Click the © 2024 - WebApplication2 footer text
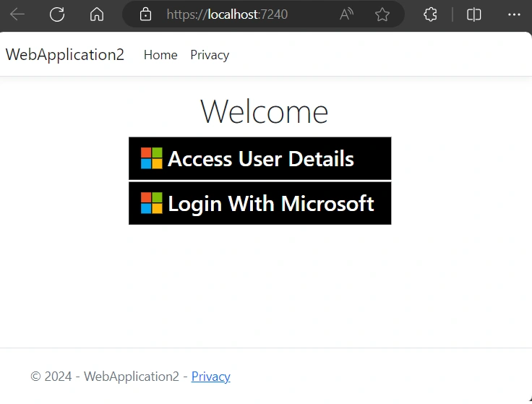Screen dimensions: 532x404 (105, 377)
